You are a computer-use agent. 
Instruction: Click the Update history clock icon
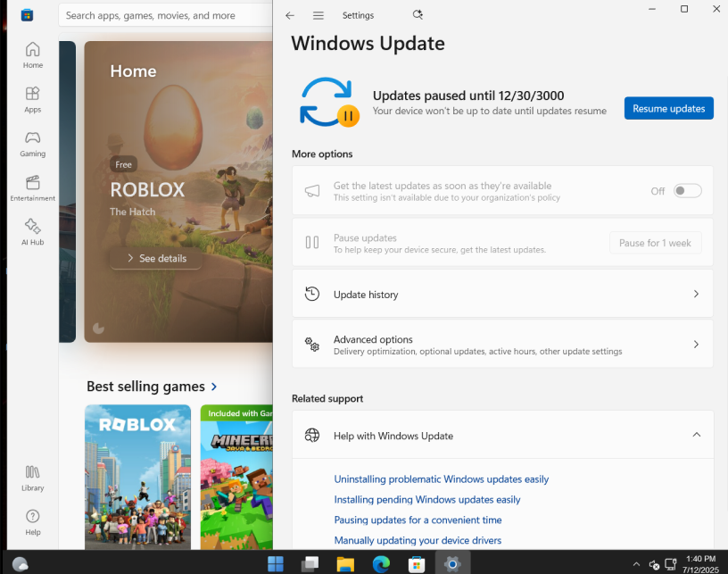click(x=312, y=294)
